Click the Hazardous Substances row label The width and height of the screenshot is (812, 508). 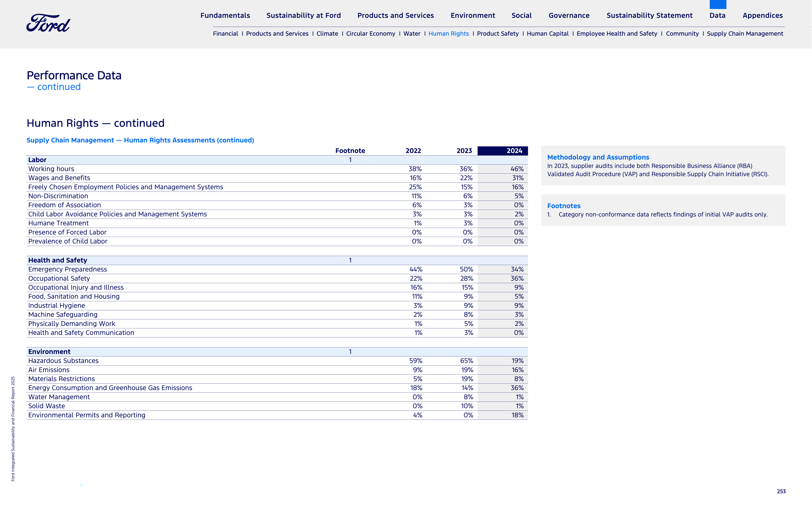pyautogui.click(x=63, y=361)
